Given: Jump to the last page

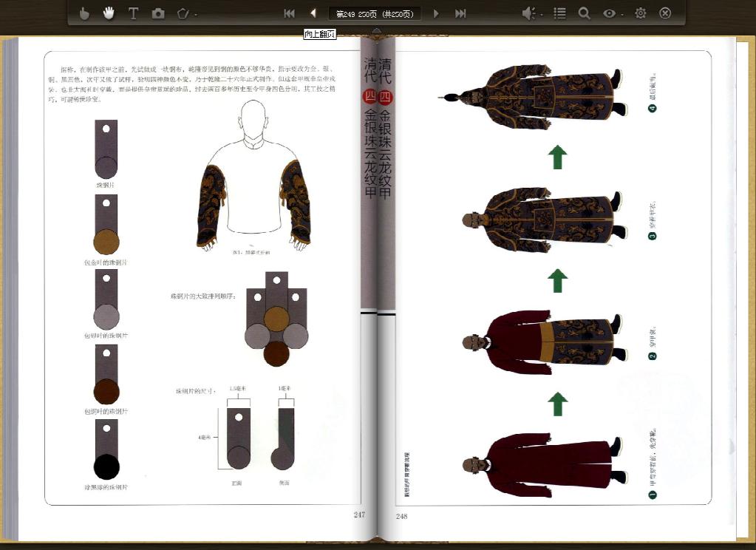Looking at the screenshot, I should click(x=460, y=13).
